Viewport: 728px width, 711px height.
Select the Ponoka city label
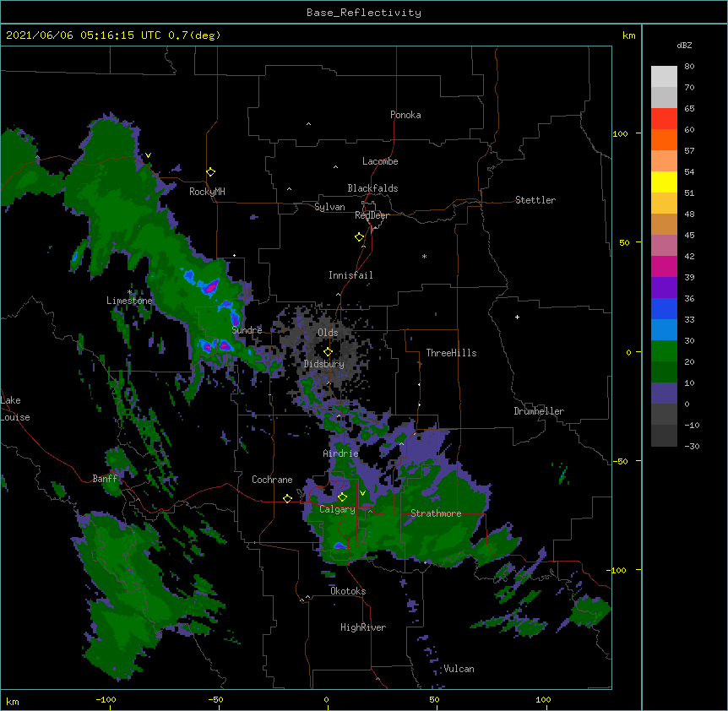tap(405, 115)
